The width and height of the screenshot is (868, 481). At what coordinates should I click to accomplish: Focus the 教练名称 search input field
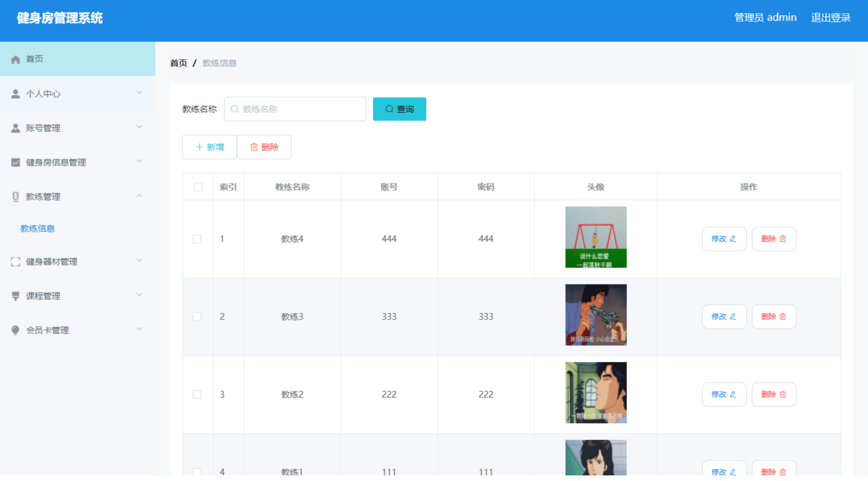[x=295, y=109]
